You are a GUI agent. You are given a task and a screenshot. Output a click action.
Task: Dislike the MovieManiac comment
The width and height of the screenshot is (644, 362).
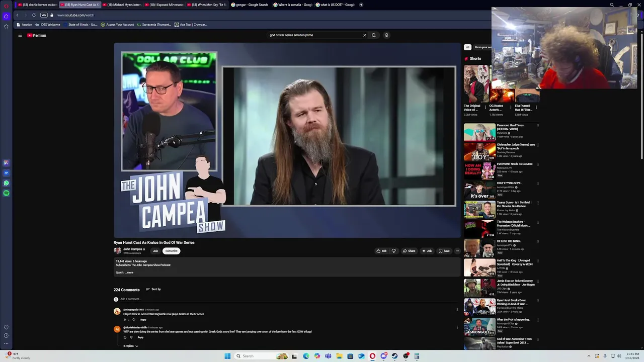coord(131,337)
